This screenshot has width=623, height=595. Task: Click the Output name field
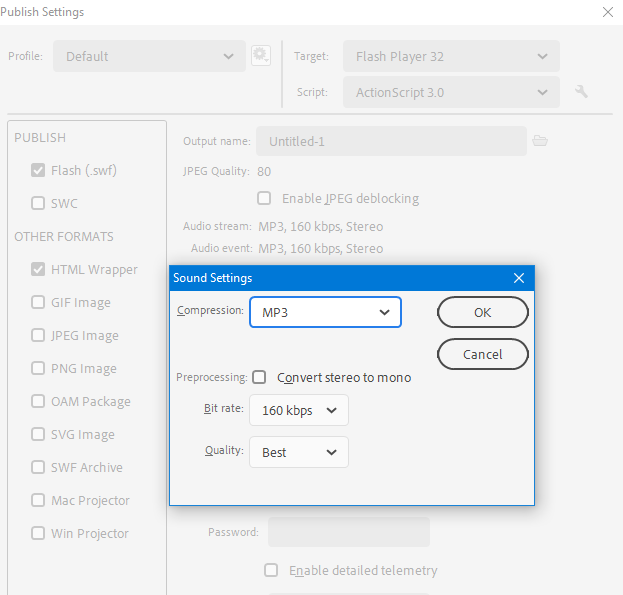coord(391,141)
